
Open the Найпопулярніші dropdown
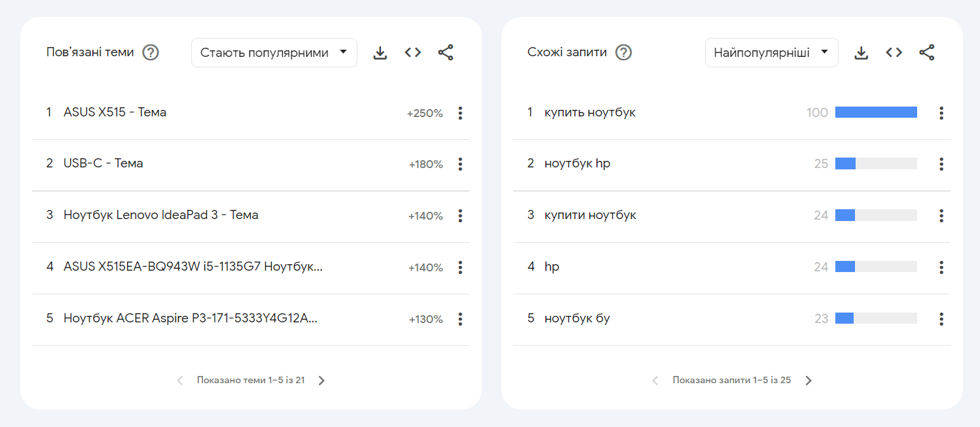click(772, 52)
